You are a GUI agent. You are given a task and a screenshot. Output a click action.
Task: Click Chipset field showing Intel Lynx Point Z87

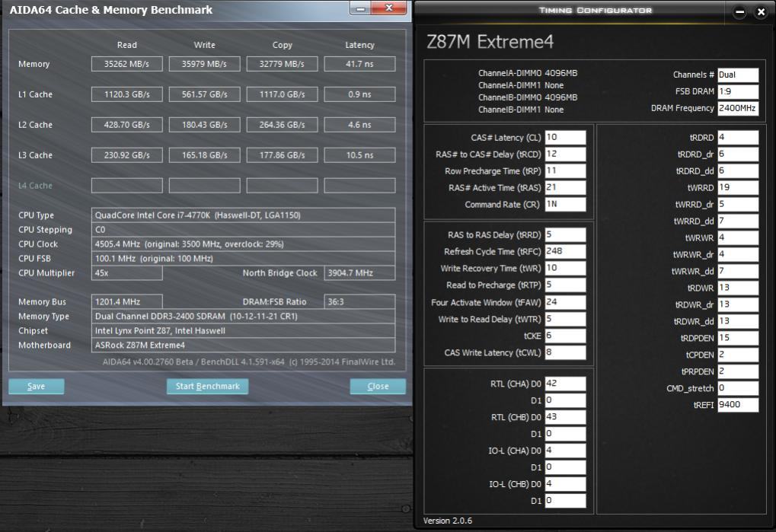[x=243, y=330]
